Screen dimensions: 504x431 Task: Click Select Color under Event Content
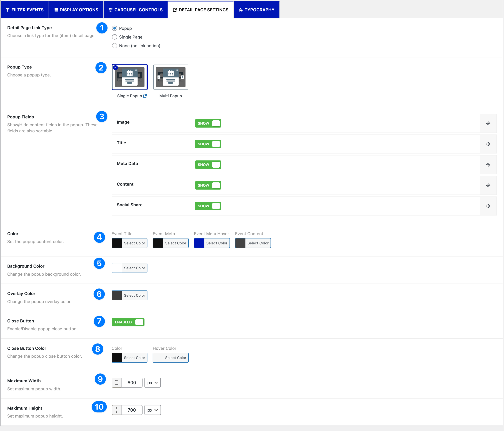pyautogui.click(x=258, y=243)
